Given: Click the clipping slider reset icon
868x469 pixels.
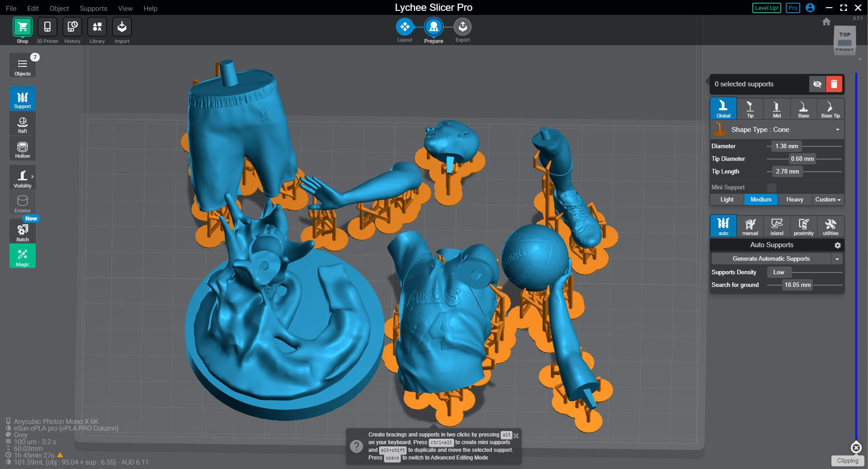Looking at the screenshot, I should coord(856,447).
